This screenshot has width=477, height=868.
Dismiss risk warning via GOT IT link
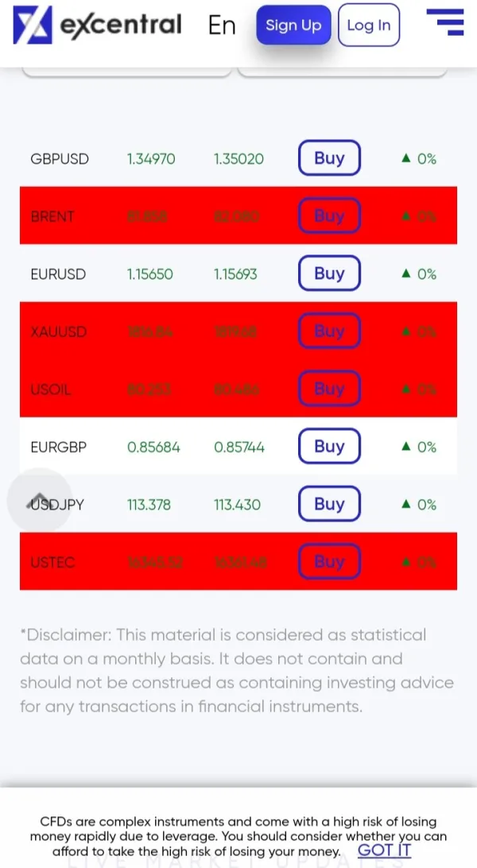[384, 850]
